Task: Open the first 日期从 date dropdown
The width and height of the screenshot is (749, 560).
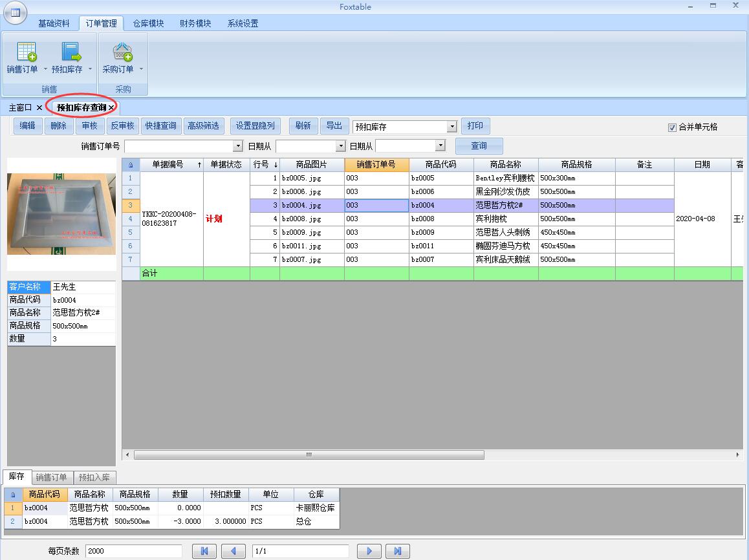Action: (340, 146)
